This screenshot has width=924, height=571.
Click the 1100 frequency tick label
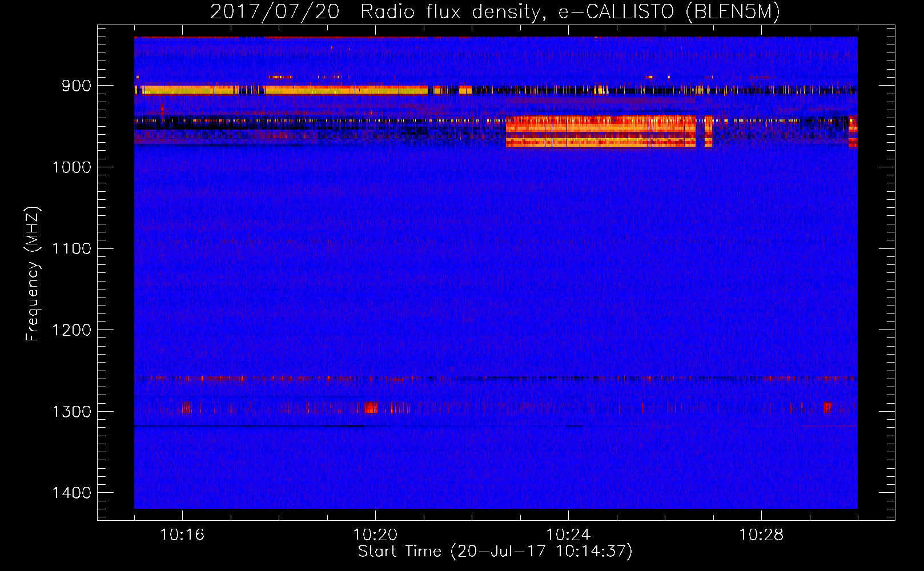coord(71,249)
